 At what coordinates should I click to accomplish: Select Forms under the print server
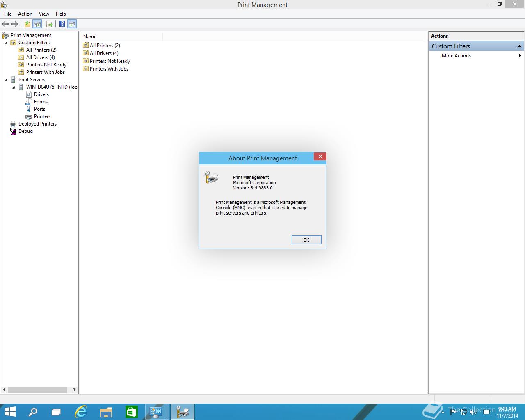pyautogui.click(x=41, y=102)
